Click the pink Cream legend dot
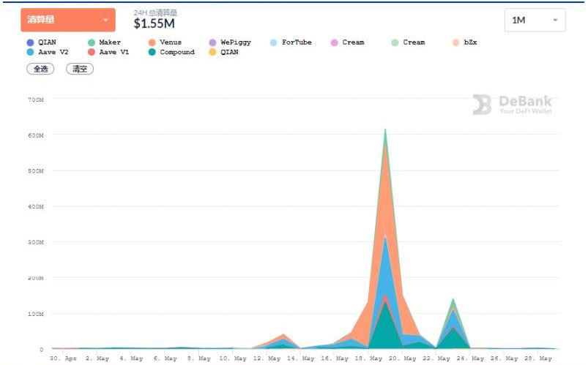The width and height of the screenshot is (588, 365). pyautogui.click(x=334, y=42)
